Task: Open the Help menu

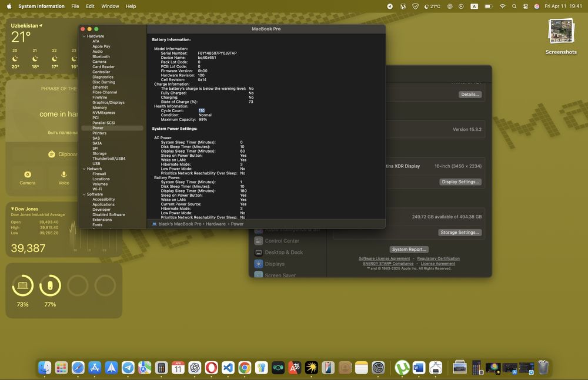Action: point(131,6)
